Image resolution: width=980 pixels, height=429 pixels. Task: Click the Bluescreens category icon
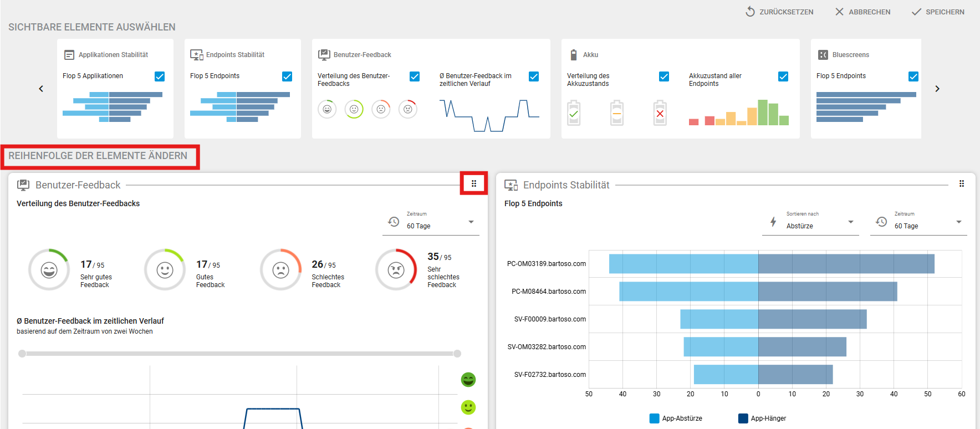click(823, 55)
